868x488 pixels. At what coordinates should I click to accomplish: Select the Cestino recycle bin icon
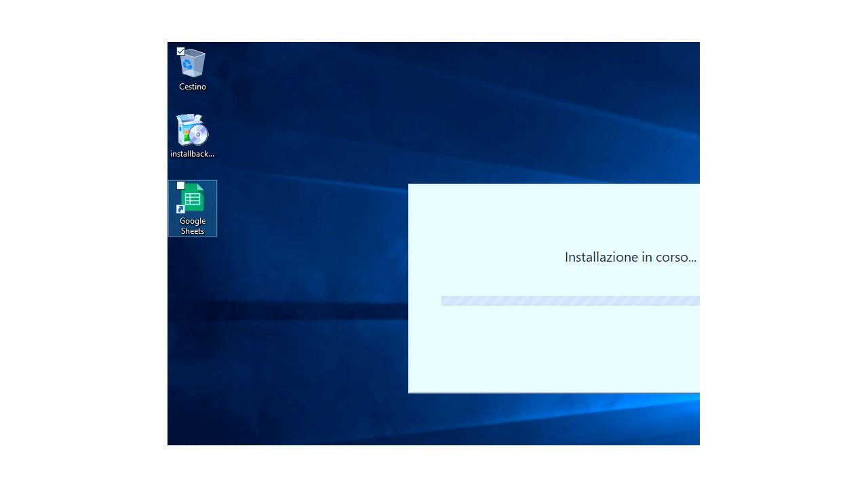[193, 64]
